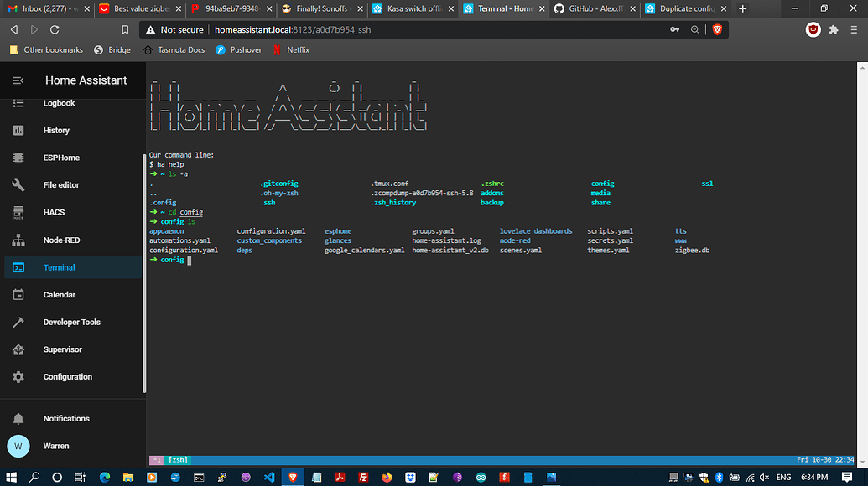Open saved passwords key icon
The image size is (868, 486).
coord(675,30)
